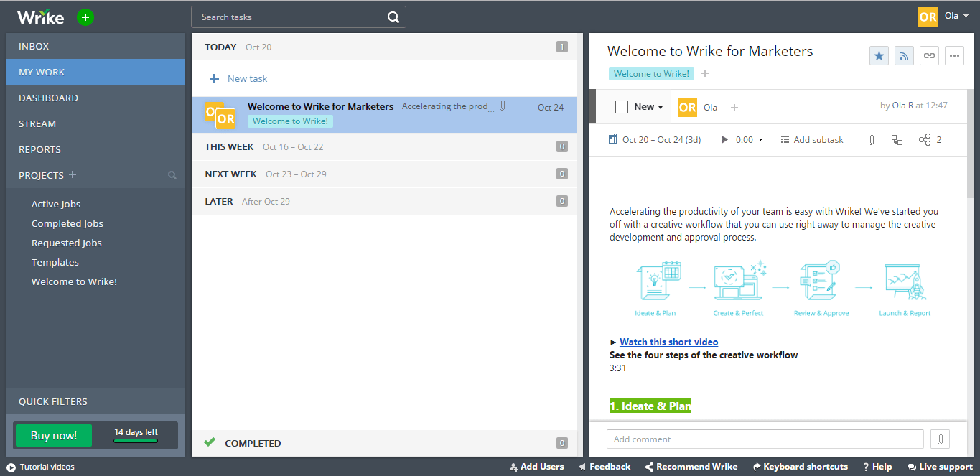This screenshot has height=476, width=980.
Task: Toggle follow task RSS icon
Action: pyautogui.click(x=904, y=55)
